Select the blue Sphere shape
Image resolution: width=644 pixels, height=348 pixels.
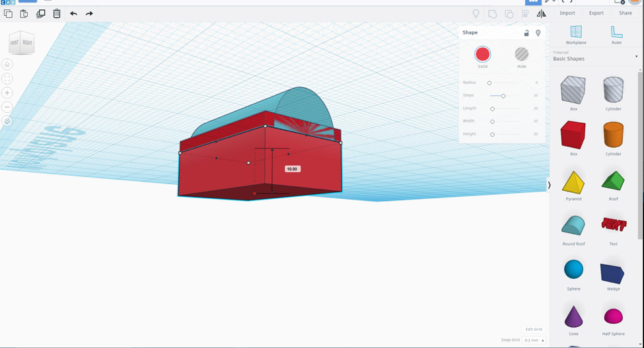tap(573, 269)
